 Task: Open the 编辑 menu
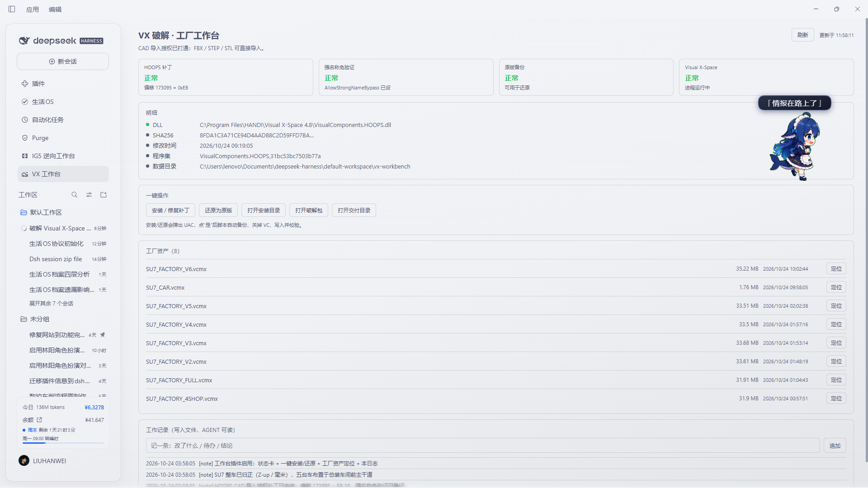(55, 9)
